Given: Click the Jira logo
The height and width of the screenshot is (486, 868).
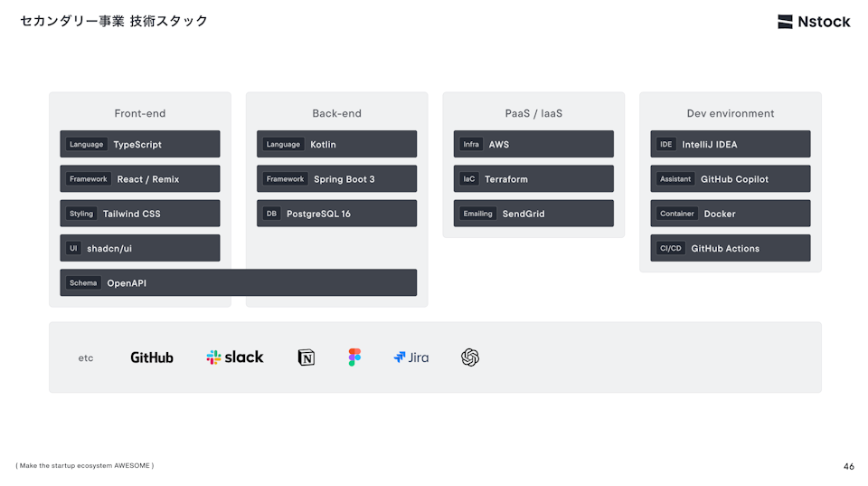Looking at the screenshot, I should [411, 357].
